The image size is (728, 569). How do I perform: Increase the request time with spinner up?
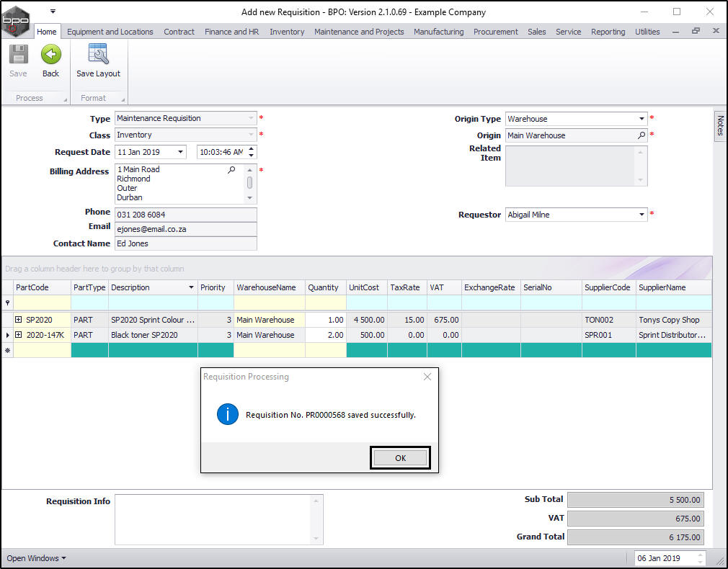coord(251,148)
